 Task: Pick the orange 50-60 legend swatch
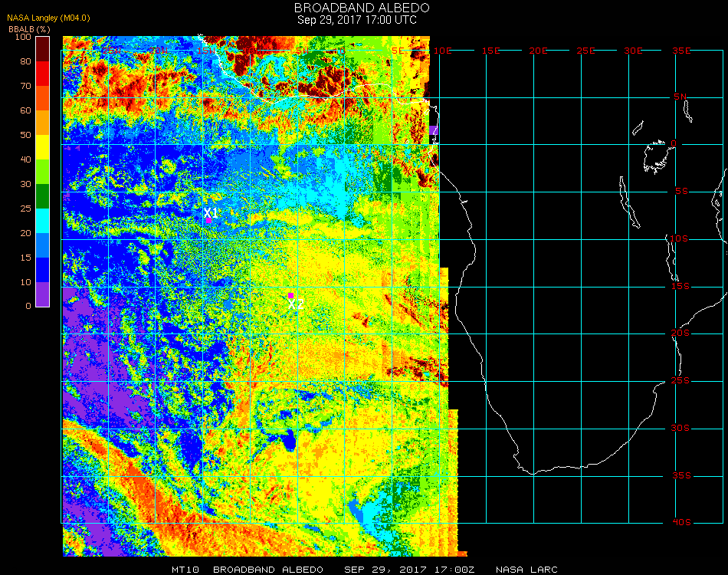coord(43,123)
